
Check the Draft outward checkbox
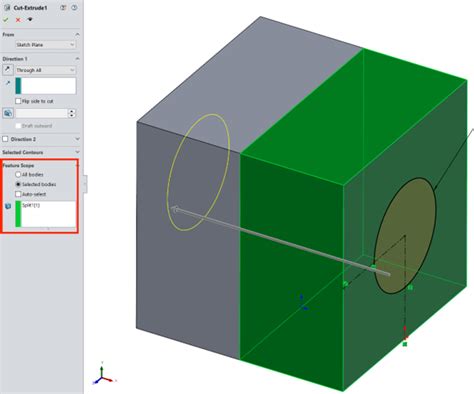18,126
